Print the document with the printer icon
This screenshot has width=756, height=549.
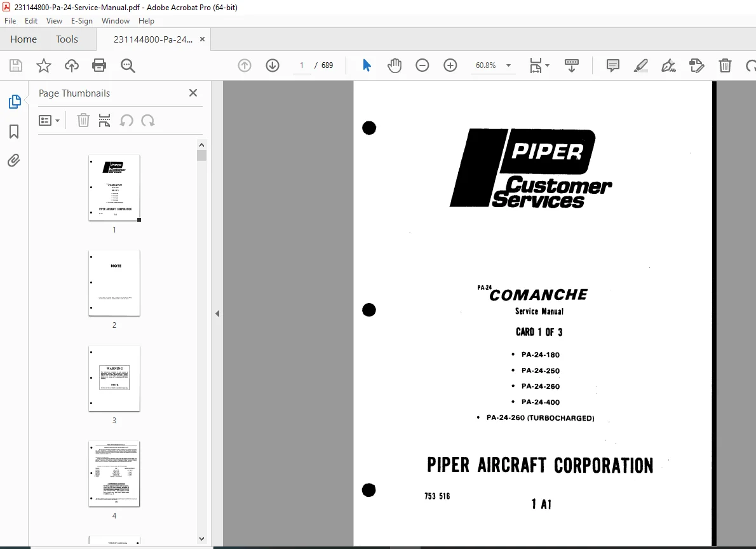[x=99, y=65]
